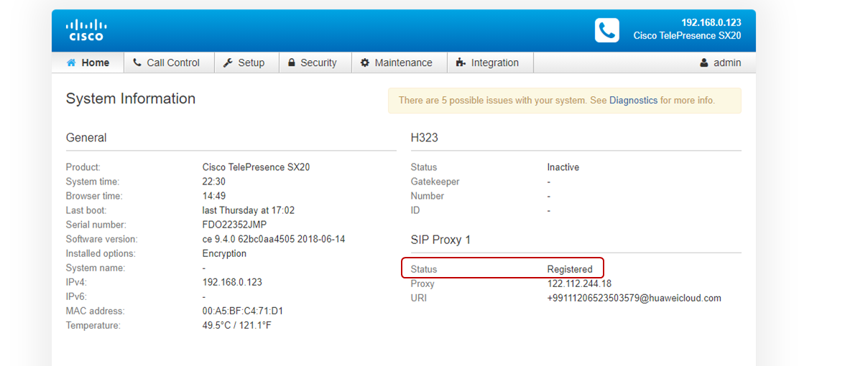
Task: Click the System Information heading
Action: click(130, 99)
